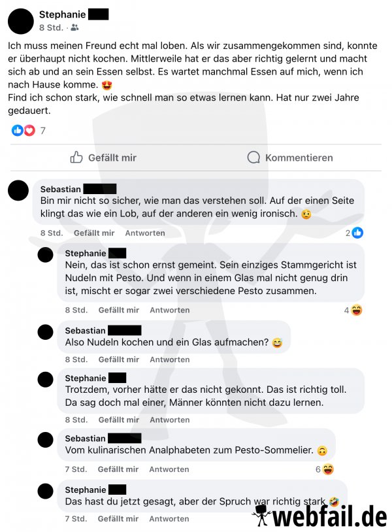Like Stephanie's last comment about the Spruch
This screenshot has height=532, width=392.
[x=118, y=519]
